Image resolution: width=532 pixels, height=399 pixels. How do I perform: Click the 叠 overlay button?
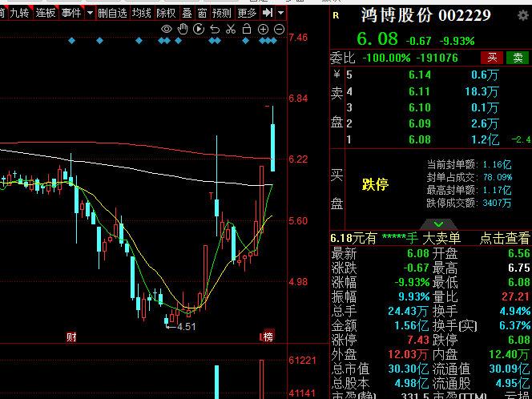(187, 14)
